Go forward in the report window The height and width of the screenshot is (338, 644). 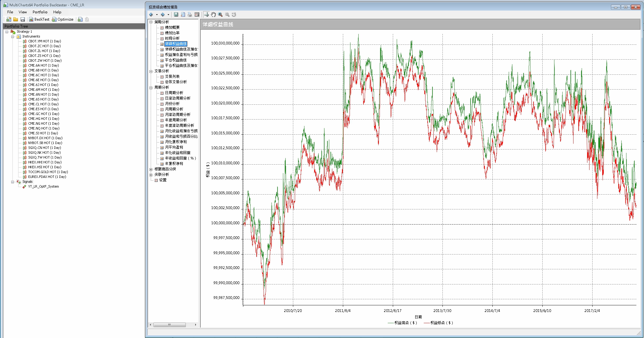coord(163,15)
